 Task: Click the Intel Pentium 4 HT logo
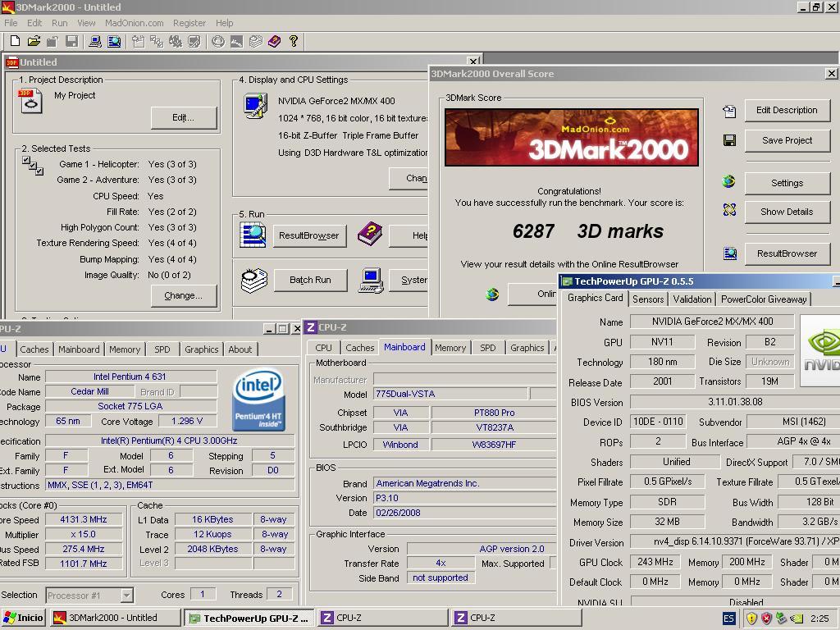pyautogui.click(x=260, y=399)
